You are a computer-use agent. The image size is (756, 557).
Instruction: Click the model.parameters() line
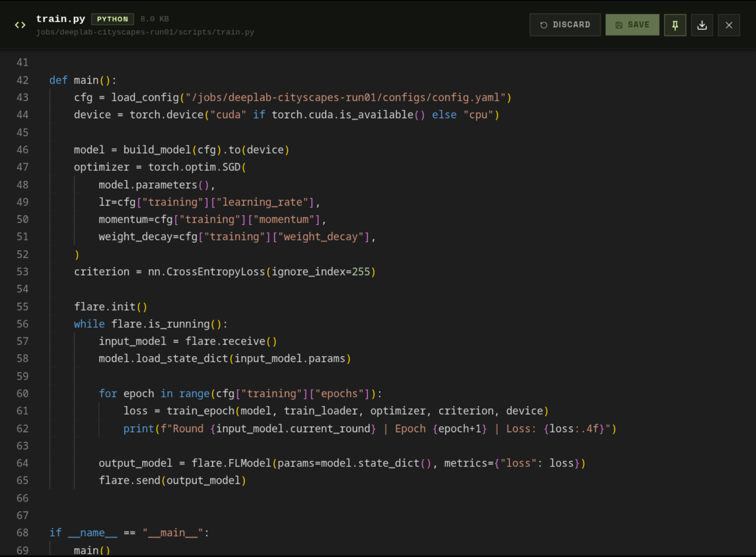click(156, 185)
